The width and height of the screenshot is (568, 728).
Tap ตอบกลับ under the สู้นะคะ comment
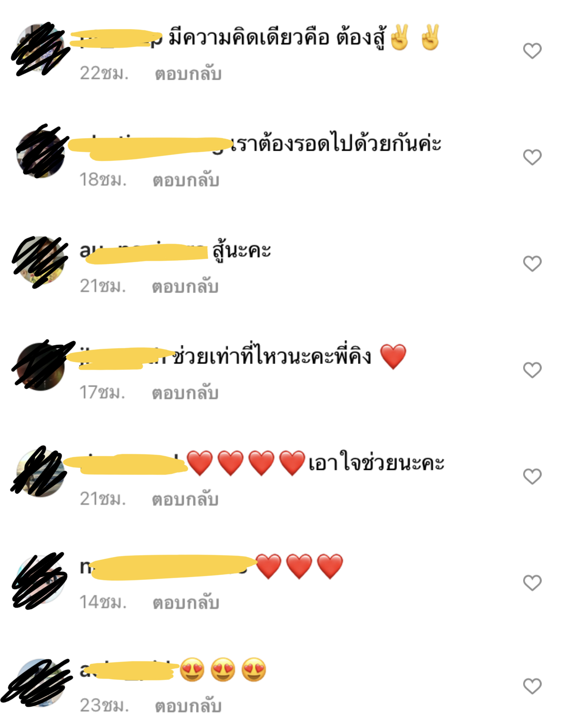[x=185, y=286]
